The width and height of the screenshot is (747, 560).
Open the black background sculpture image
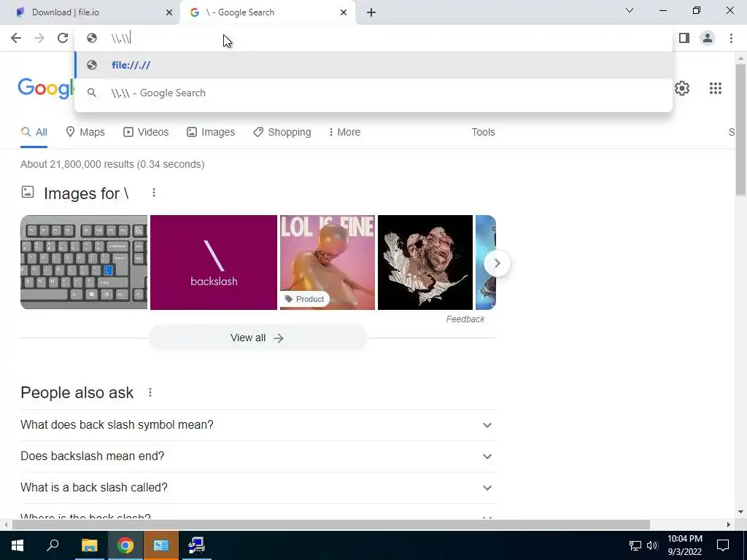pos(425,262)
